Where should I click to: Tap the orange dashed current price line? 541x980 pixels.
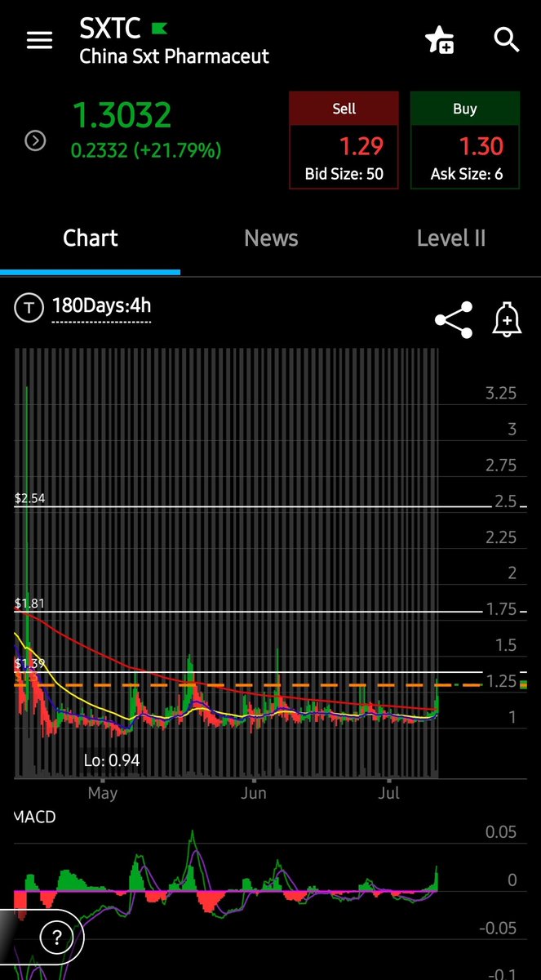[x=248, y=684]
